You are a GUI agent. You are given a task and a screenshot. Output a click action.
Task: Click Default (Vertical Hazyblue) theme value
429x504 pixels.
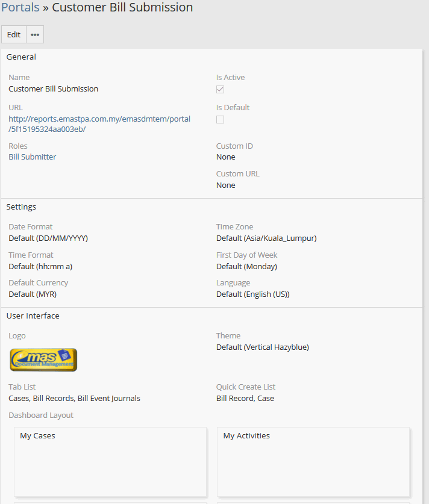tap(263, 347)
